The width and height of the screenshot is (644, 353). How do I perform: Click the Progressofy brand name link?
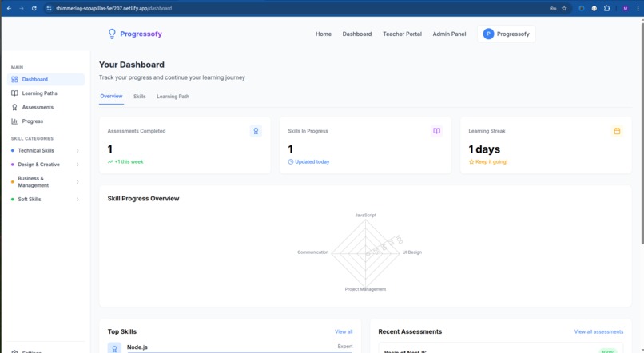pos(141,34)
